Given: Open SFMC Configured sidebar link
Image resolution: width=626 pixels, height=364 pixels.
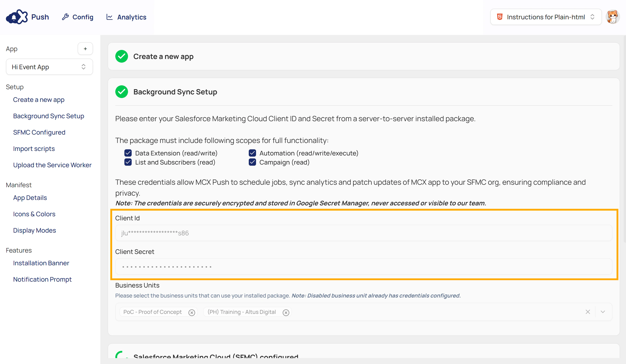Looking at the screenshot, I should point(39,132).
